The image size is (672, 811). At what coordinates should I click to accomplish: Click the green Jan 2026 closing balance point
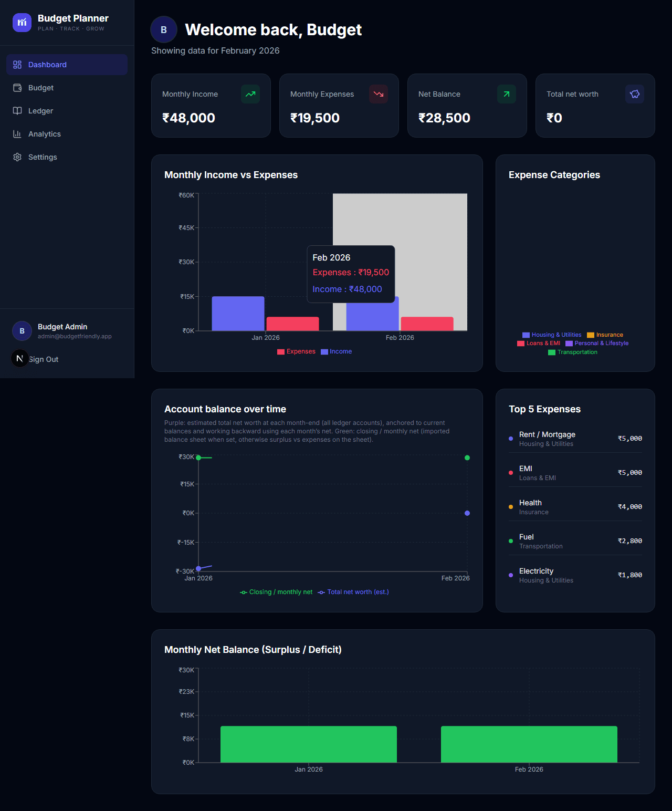point(198,458)
